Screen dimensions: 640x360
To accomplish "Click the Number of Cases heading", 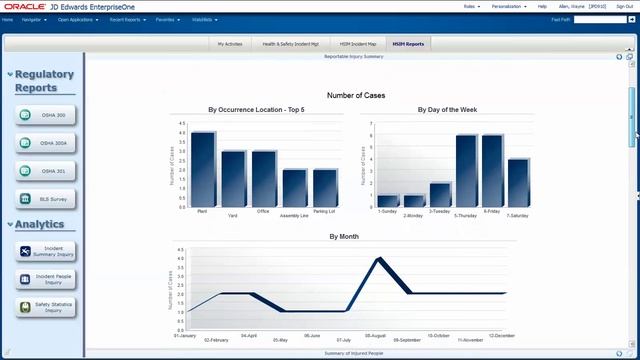I will tap(356, 96).
